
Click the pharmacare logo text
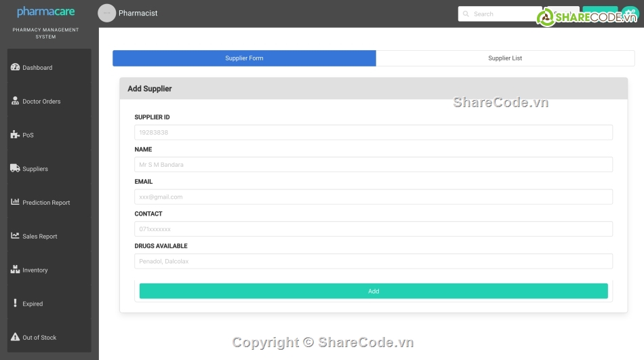point(46,12)
